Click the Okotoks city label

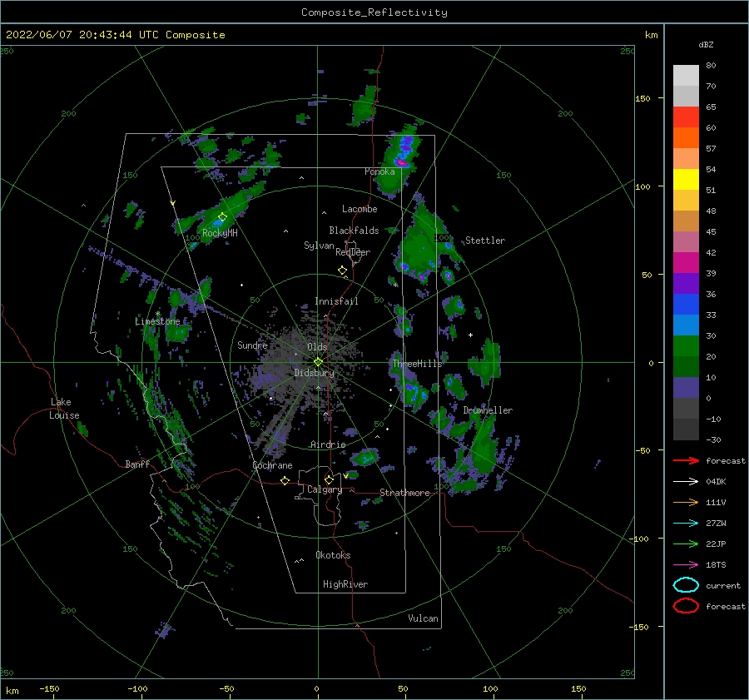point(333,555)
